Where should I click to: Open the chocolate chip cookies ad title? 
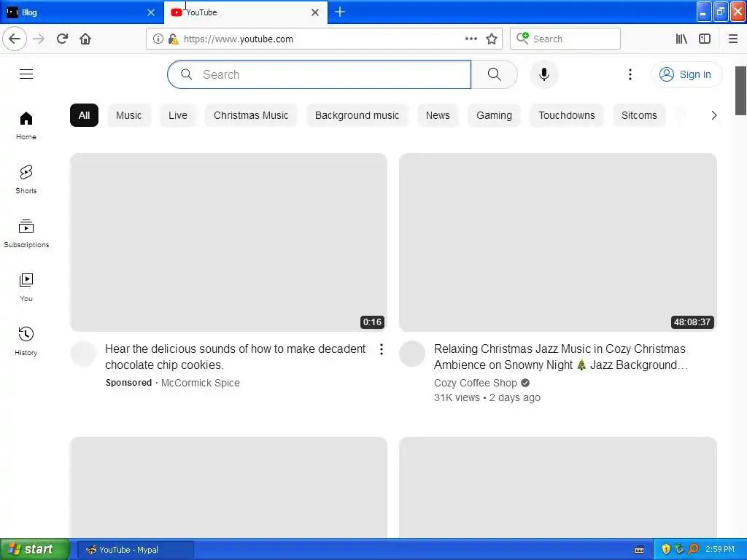tap(236, 357)
